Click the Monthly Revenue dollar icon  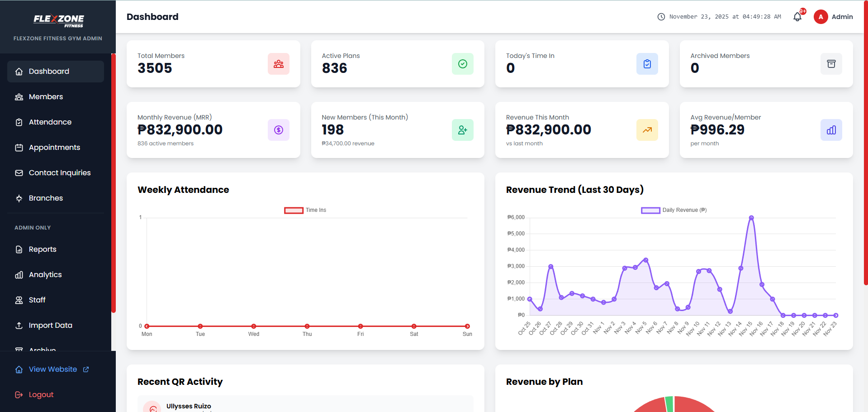pos(278,130)
